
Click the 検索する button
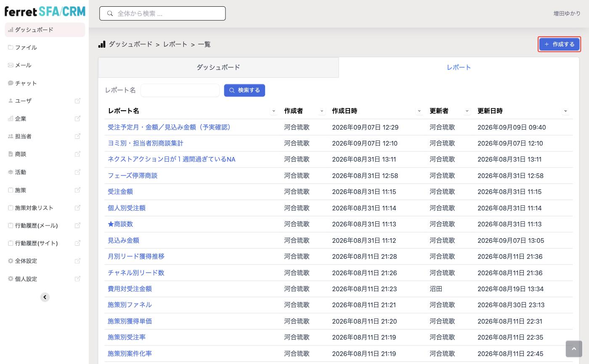pos(244,90)
